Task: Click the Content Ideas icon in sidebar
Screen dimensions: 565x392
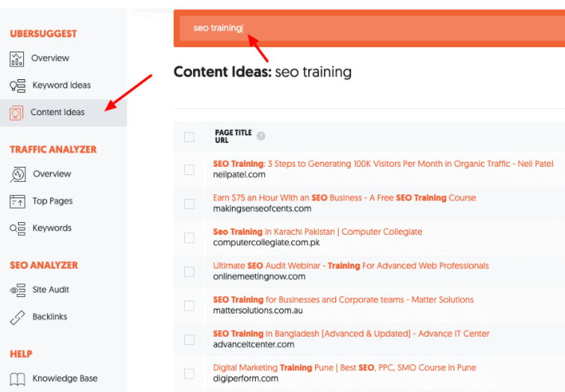Action: (16, 112)
